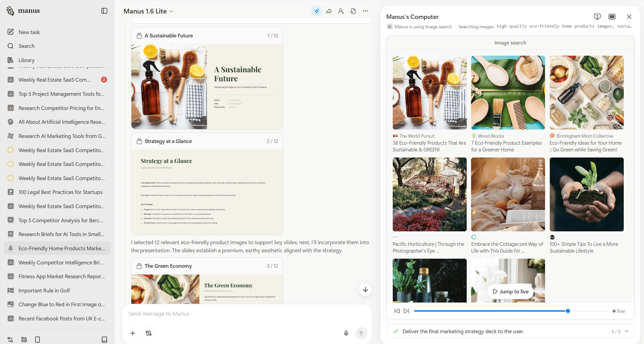Click the book icon at sidebar bottom
Image resolution: width=644 pixels, height=344 pixels.
[104, 340]
